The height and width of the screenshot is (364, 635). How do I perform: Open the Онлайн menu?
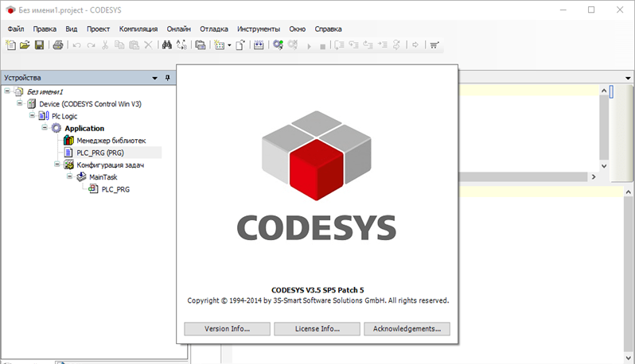point(178,29)
